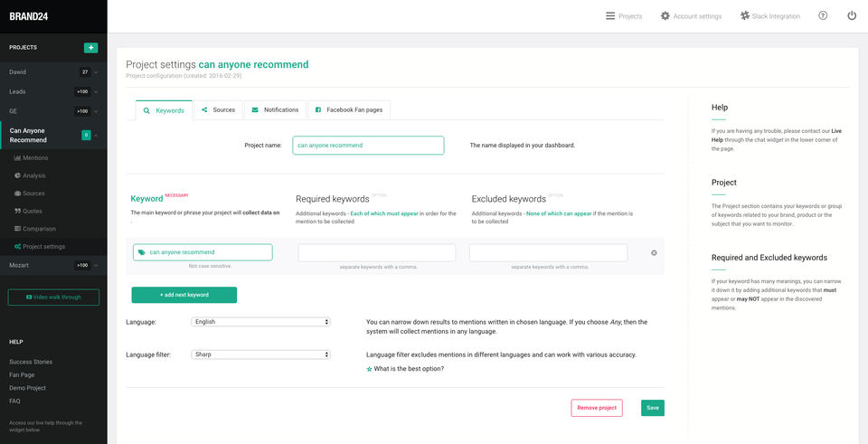Image resolution: width=868 pixels, height=444 pixels.
Task: Open Comparison in the sidebar
Action: [x=38, y=229]
